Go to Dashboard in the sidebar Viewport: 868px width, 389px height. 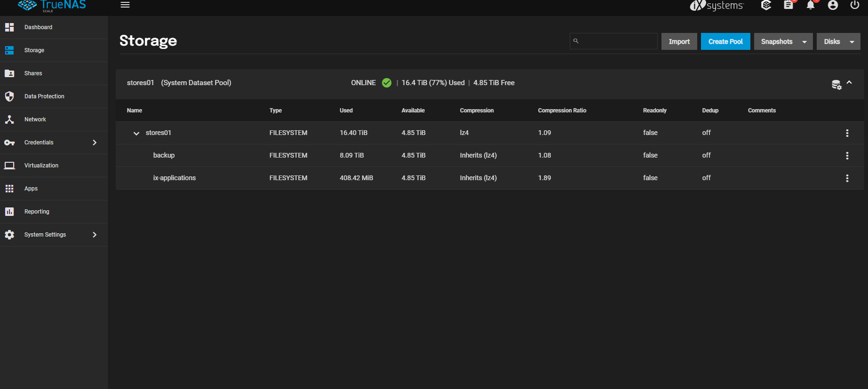[38, 27]
